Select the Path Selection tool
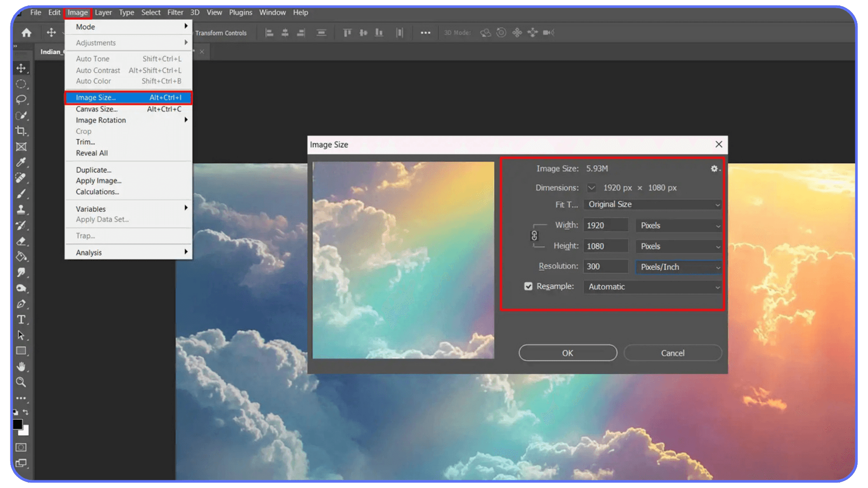868x488 pixels. coord(21,335)
